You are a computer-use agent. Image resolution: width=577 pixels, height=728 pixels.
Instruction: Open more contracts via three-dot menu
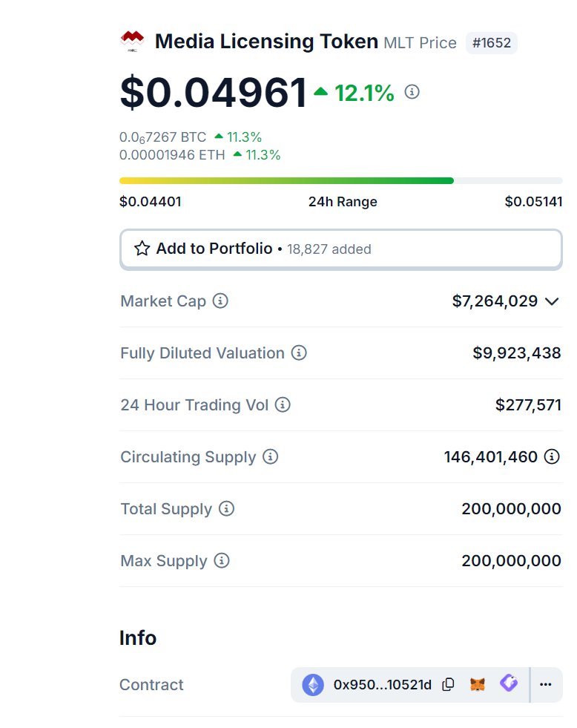[546, 685]
